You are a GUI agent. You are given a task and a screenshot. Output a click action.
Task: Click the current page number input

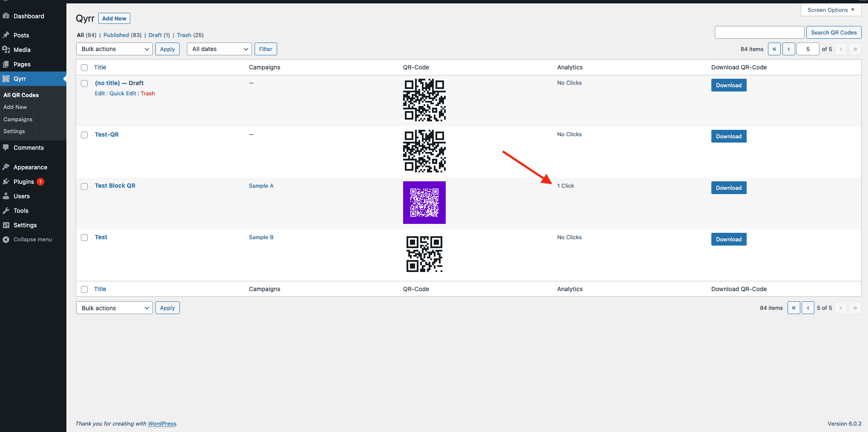click(x=808, y=49)
